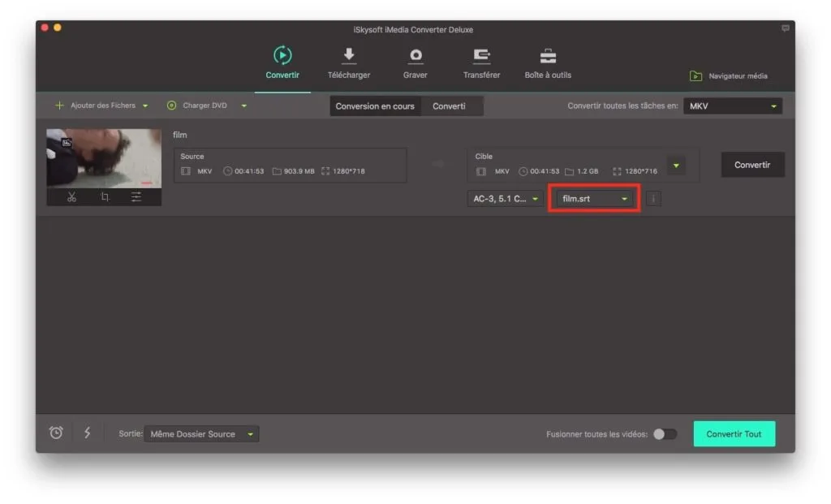Click the film video thumbnail
This screenshot has height=504, width=831.
(x=104, y=158)
